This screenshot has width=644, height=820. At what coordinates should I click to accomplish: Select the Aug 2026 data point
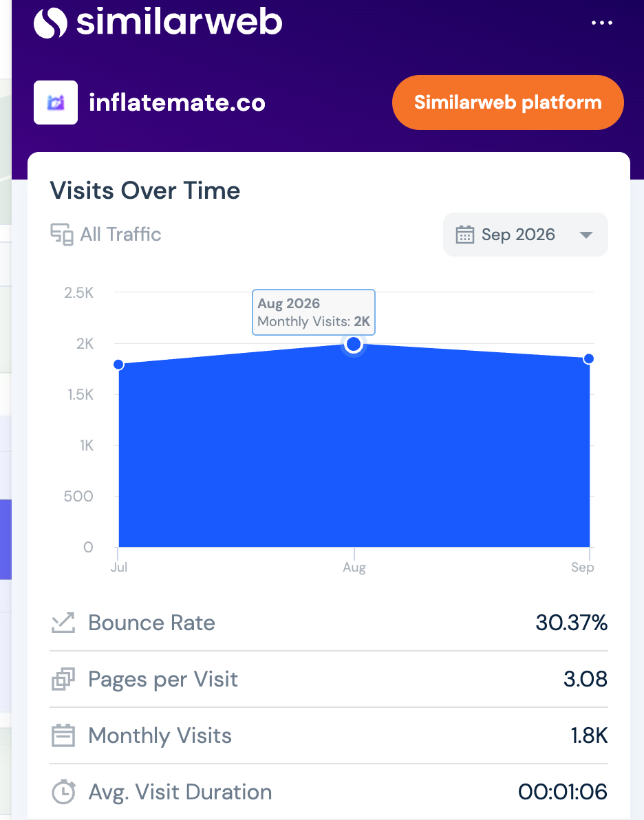pyautogui.click(x=354, y=344)
